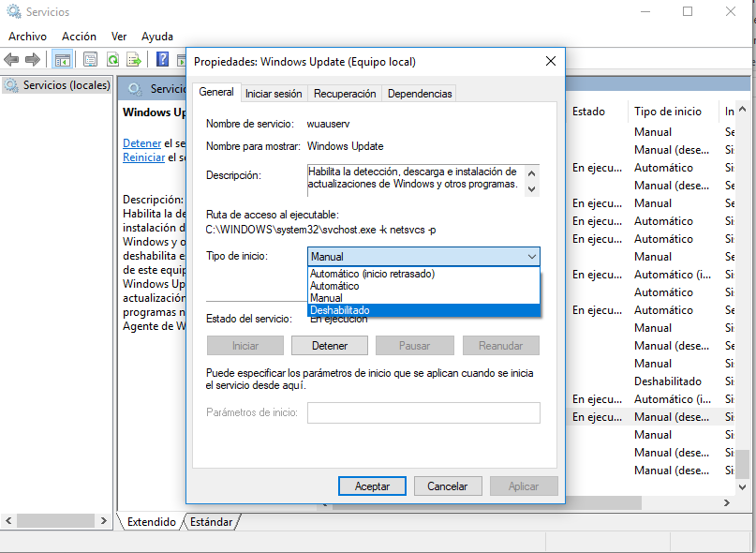Click the Back arrow in Servicios toolbar
Viewport: 756px width, 553px height.
11,60
